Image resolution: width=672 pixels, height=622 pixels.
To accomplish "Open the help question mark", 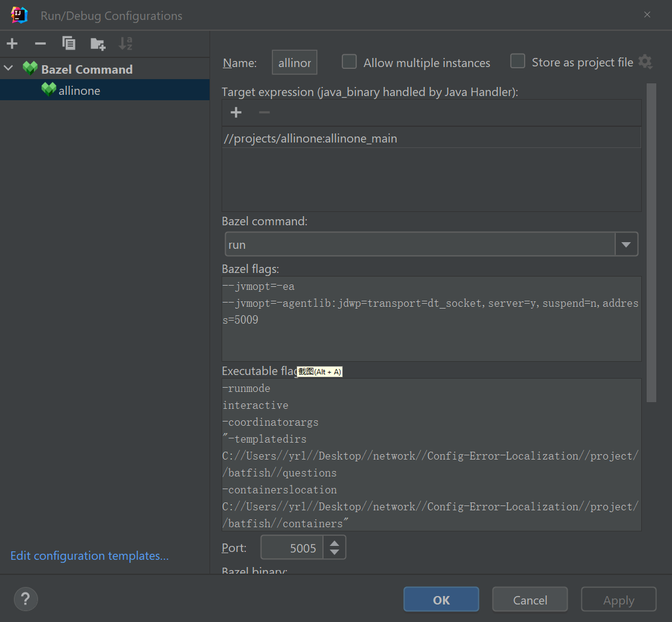I will (25, 599).
